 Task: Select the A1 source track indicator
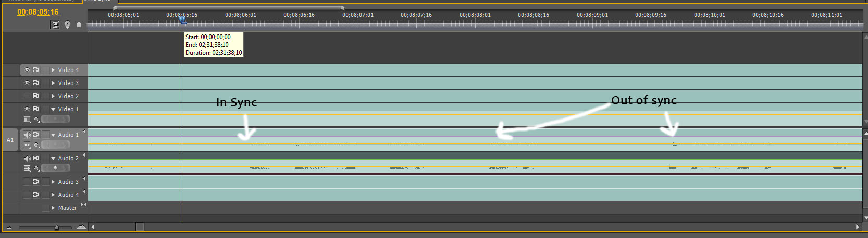pyautogui.click(x=10, y=140)
